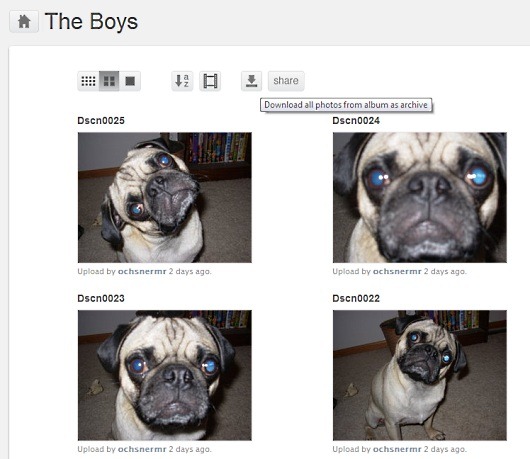This screenshot has width=530, height=459.
Task: Sort photos alphabetically with a-z icon
Action: point(182,81)
